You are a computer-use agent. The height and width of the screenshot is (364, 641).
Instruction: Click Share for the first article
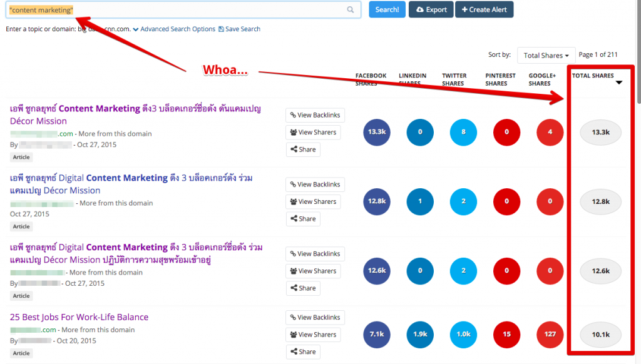303,149
